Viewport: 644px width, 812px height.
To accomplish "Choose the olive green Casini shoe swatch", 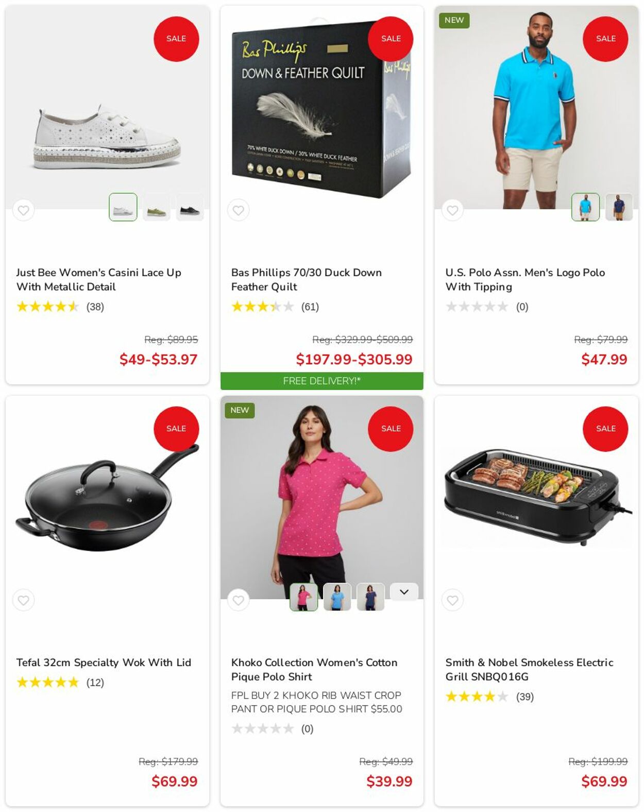I will click(157, 207).
